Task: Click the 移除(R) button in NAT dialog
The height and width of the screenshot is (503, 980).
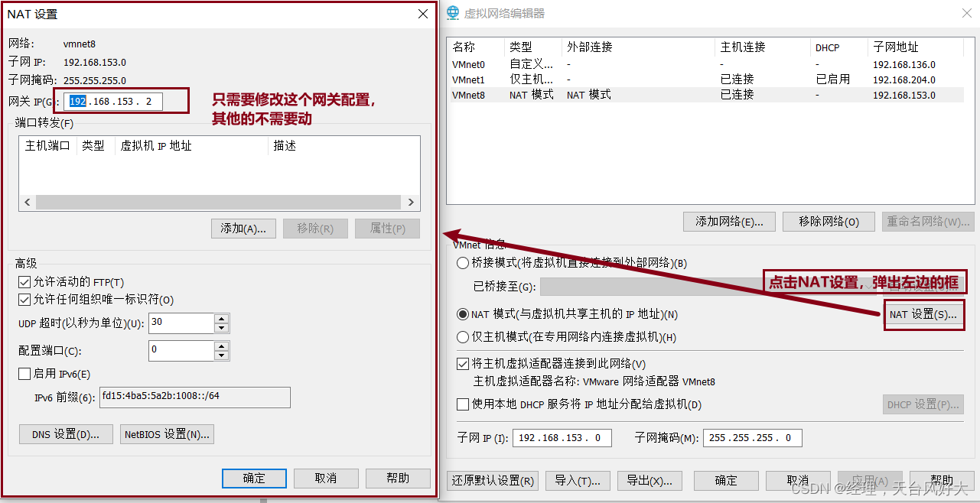Action: [x=315, y=229]
